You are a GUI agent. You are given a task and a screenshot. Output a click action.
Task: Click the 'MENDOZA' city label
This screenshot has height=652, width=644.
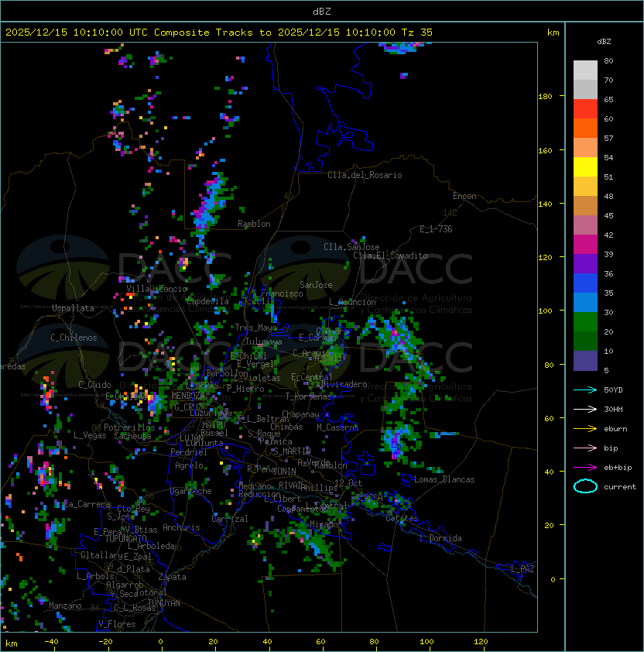[188, 396]
